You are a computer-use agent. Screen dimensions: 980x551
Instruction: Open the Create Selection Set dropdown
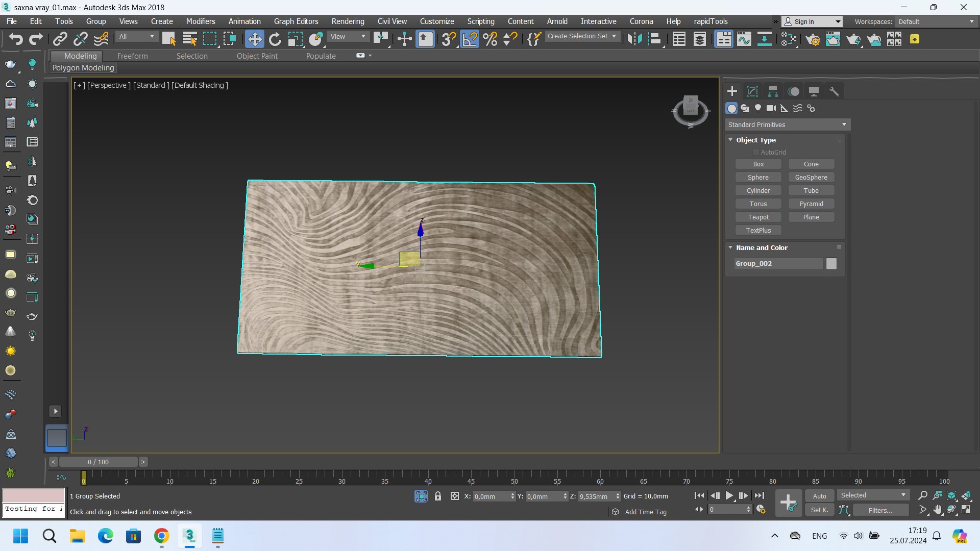coord(582,36)
